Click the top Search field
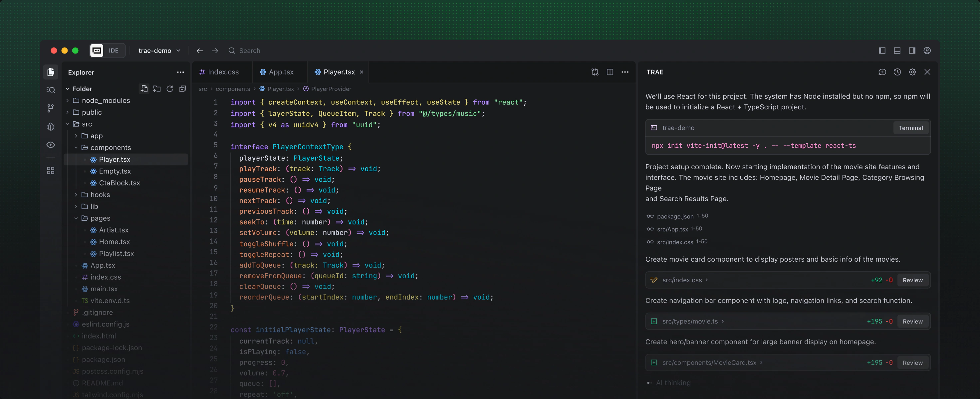 [250, 51]
